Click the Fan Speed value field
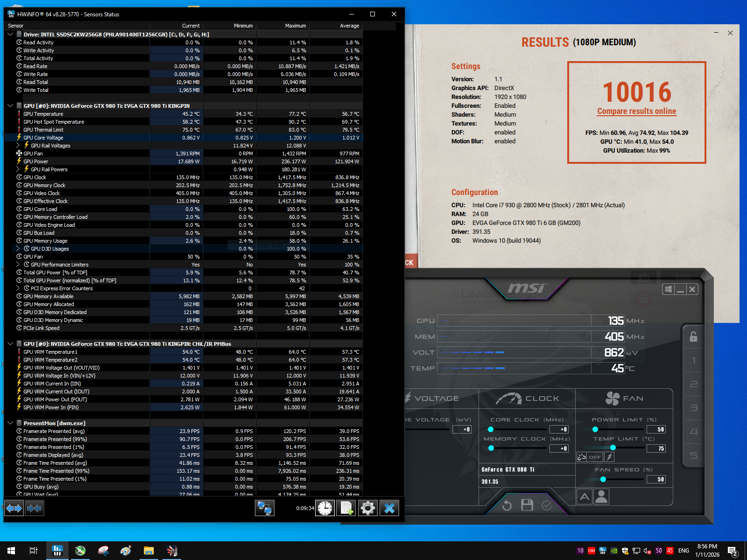The image size is (747, 560). click(656, 479)
